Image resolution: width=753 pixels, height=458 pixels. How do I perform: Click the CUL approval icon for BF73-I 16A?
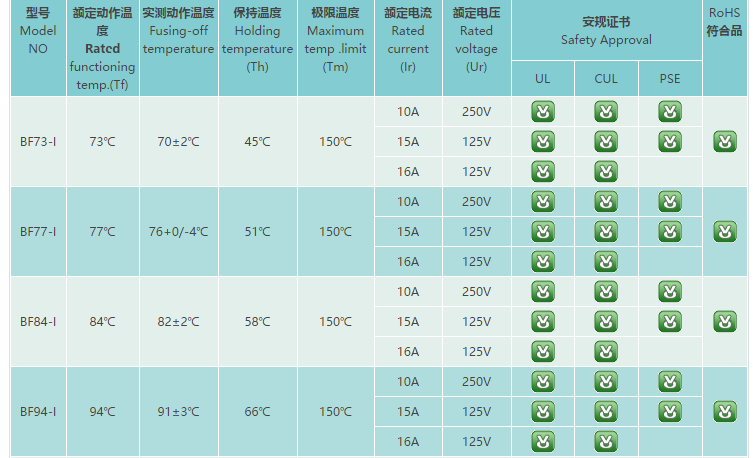tap(606, 172)
